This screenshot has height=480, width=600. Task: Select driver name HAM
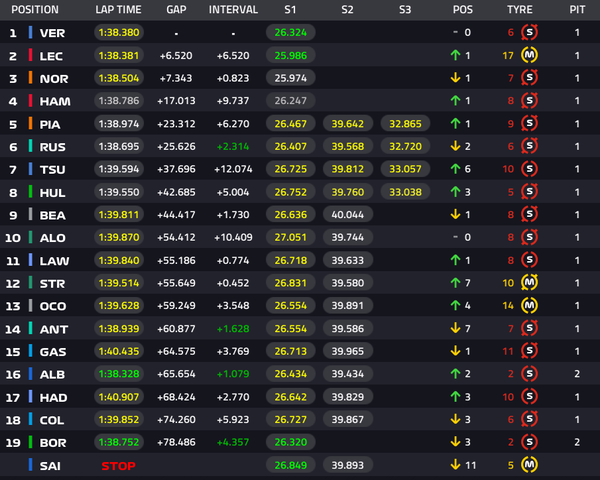[x=55, y=101]
